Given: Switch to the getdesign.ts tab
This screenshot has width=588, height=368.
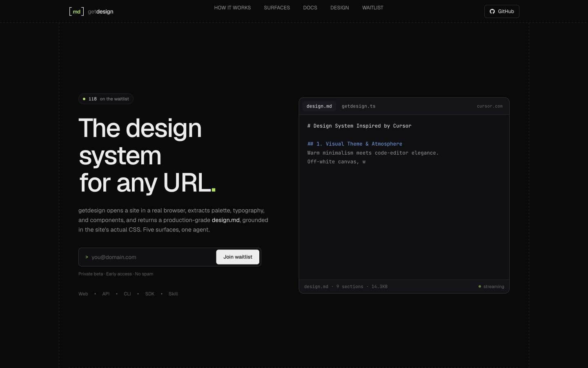Looking at the screenshot, I should [x=359, y=106].
